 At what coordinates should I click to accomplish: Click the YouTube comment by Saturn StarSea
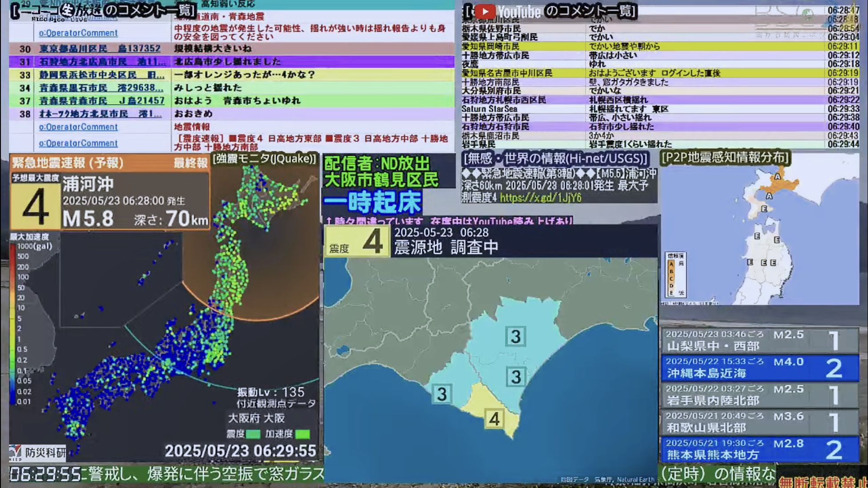(x=660, y=109)
